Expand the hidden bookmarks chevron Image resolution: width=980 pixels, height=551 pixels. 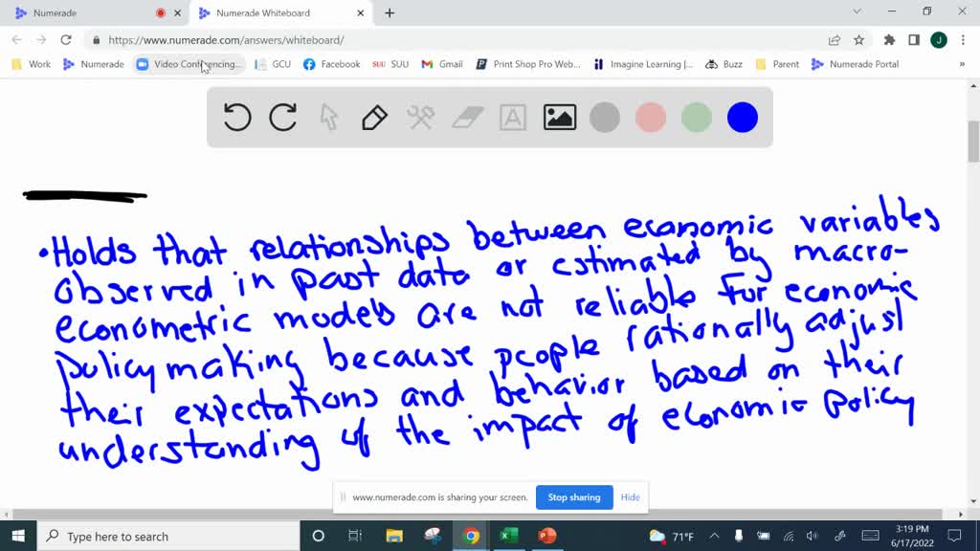(x=962, y=64)
